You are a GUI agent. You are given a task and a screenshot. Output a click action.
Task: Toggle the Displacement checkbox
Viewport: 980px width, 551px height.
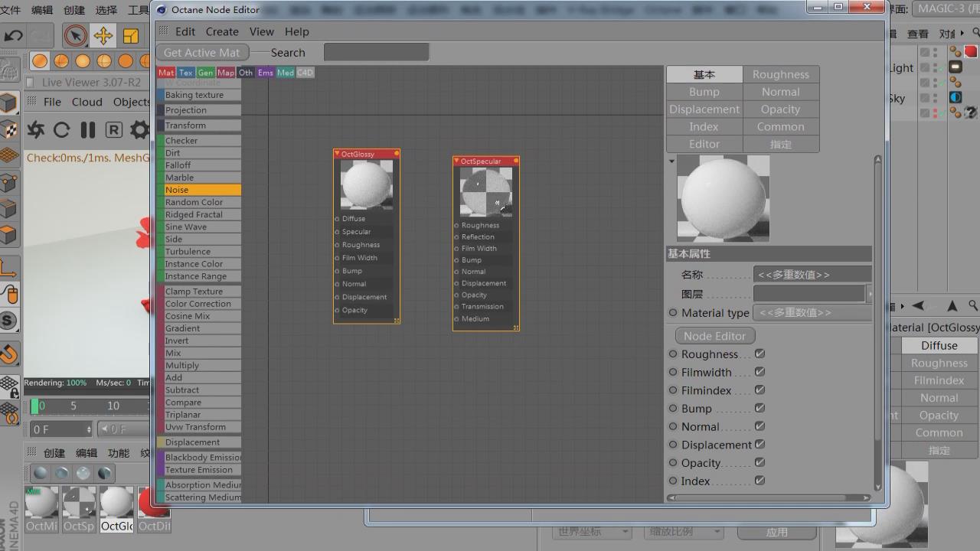[x=759, y=444]
